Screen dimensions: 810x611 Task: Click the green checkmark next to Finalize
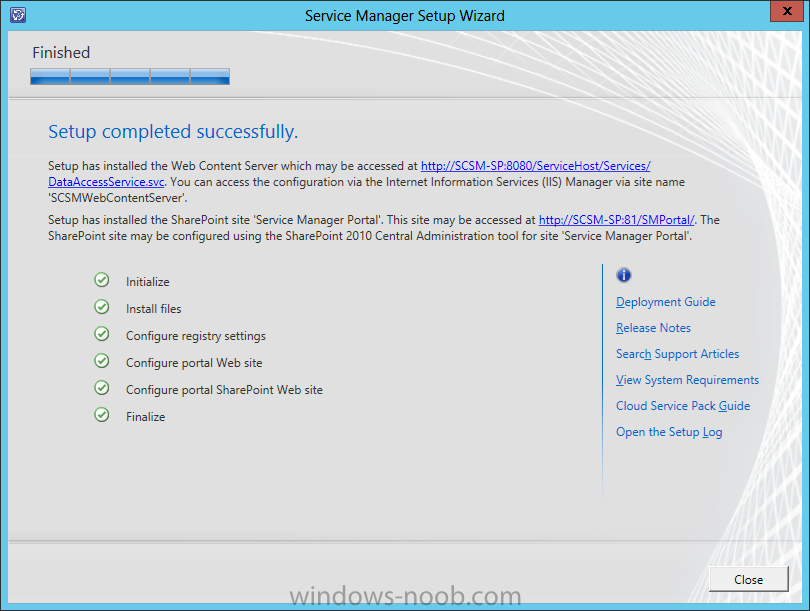click(102, 414)
